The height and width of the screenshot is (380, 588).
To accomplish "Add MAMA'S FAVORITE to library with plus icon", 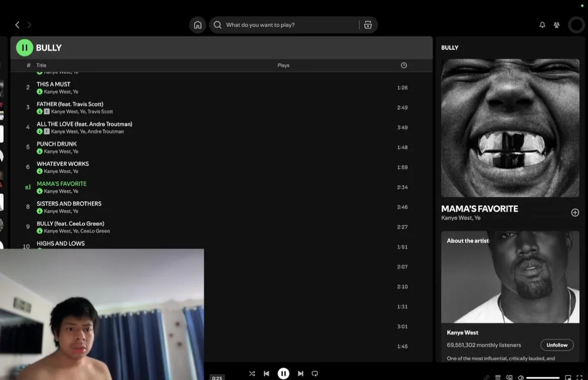I will tap(575, 213).
